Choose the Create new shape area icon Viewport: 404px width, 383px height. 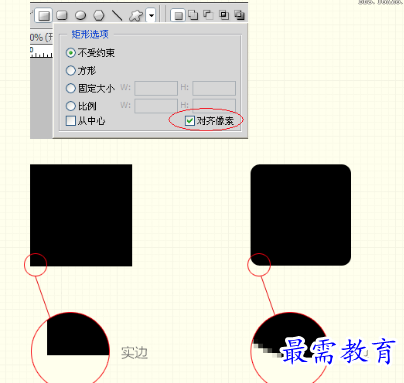[178, 15]
